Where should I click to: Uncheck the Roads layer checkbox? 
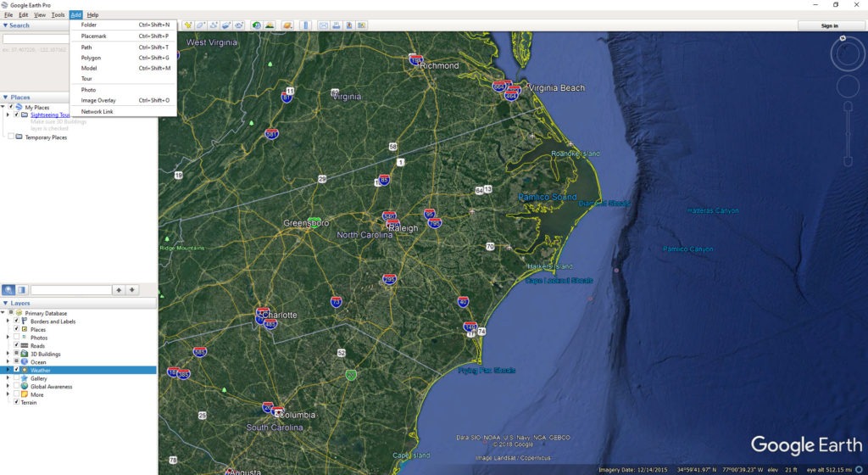pos(16,345)
